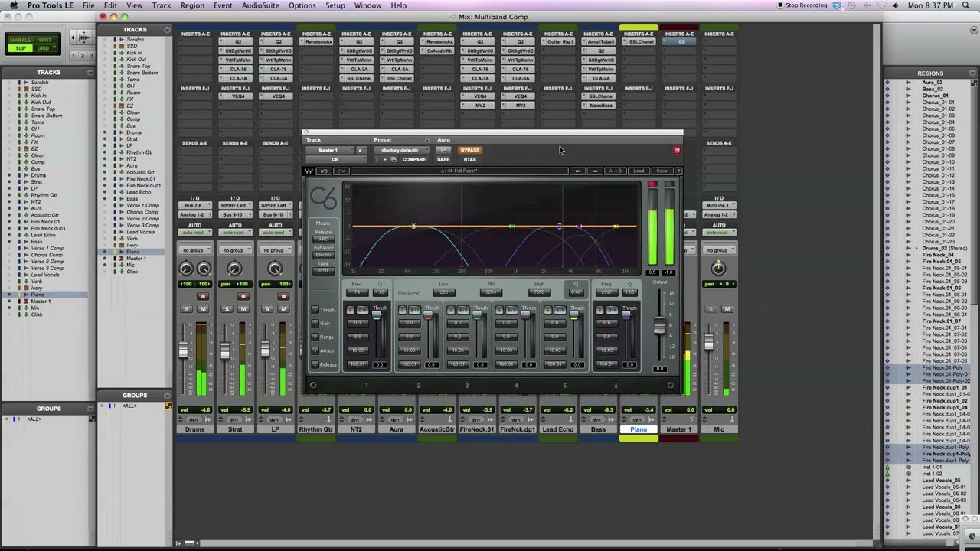
Task: Open the AudioSuite menu
Action: (x=260, y=5)
